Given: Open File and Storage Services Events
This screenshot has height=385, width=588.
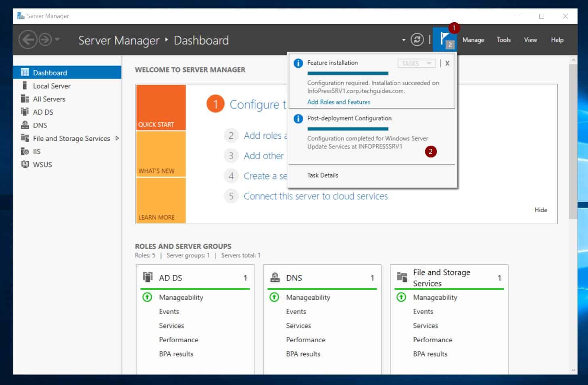Looking at the screenshot, I should pyautogui.click(x=423, y=312).
